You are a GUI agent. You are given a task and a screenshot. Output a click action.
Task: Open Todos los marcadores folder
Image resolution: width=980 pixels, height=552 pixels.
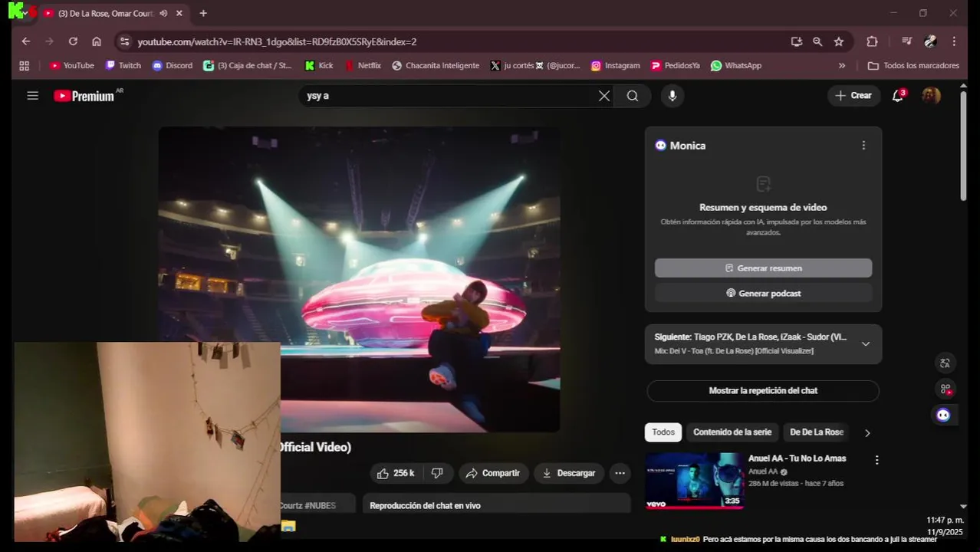[913, 66]
